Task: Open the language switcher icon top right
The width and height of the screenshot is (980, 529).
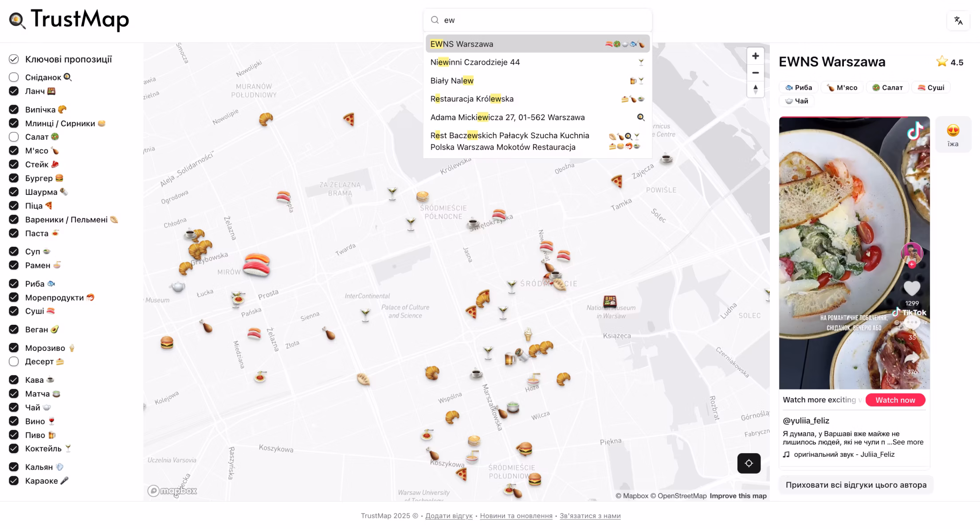Action: click(958, 21)
